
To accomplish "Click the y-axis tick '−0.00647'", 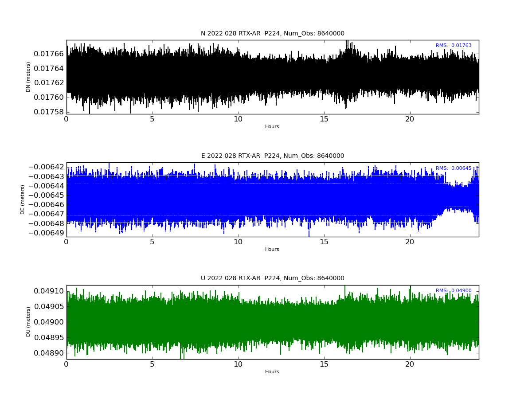I will [46, 214].
